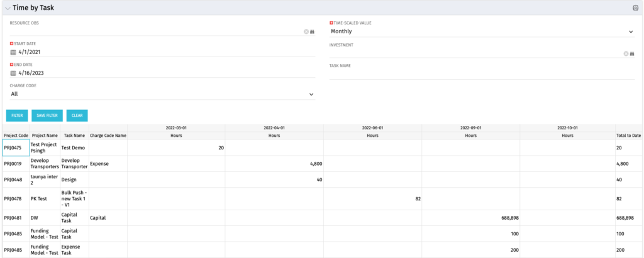Sort by Project Name column header
Image resolution: width=644 pixels, height=258 pixels.
pyautogui.click(x=45, y=136)
